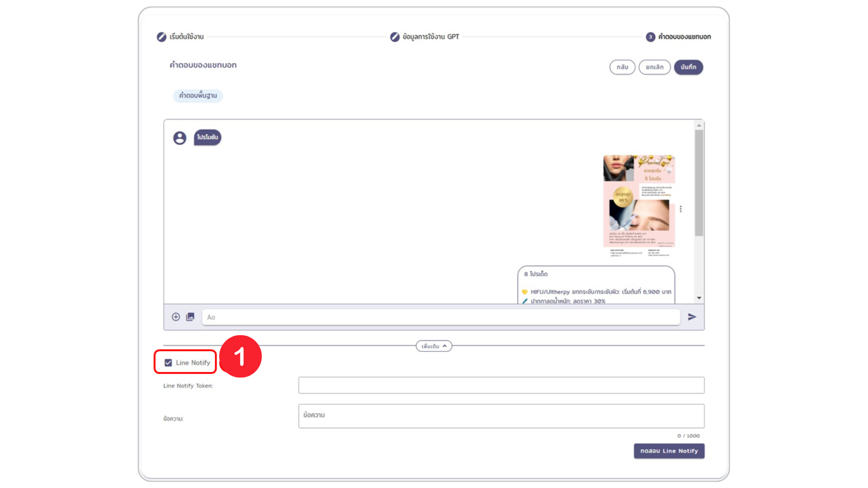
Task: Click pencil icon of first step เริ่มต้นใช้งาน
Action: coord(161,37)
